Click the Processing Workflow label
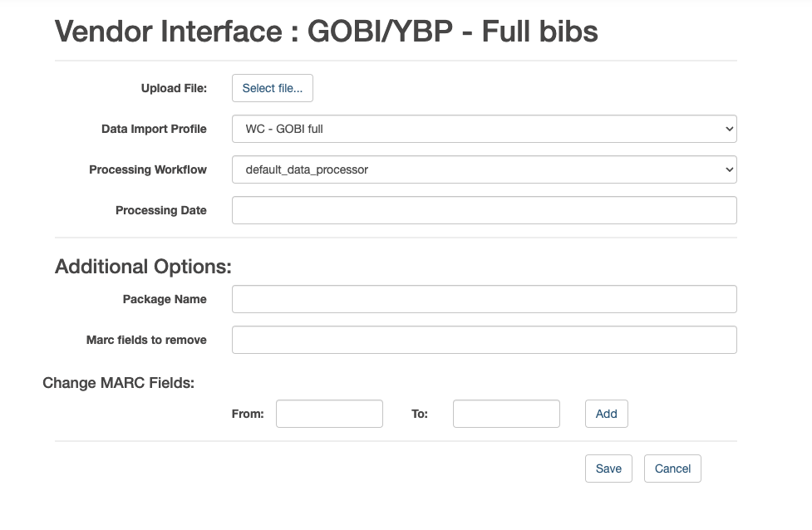 (x=148, y=169)
